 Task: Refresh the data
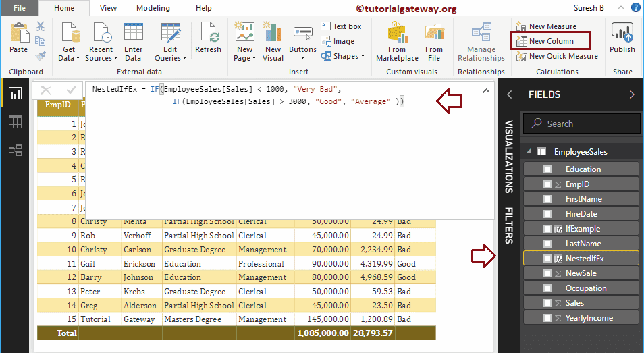coord(208,38)
